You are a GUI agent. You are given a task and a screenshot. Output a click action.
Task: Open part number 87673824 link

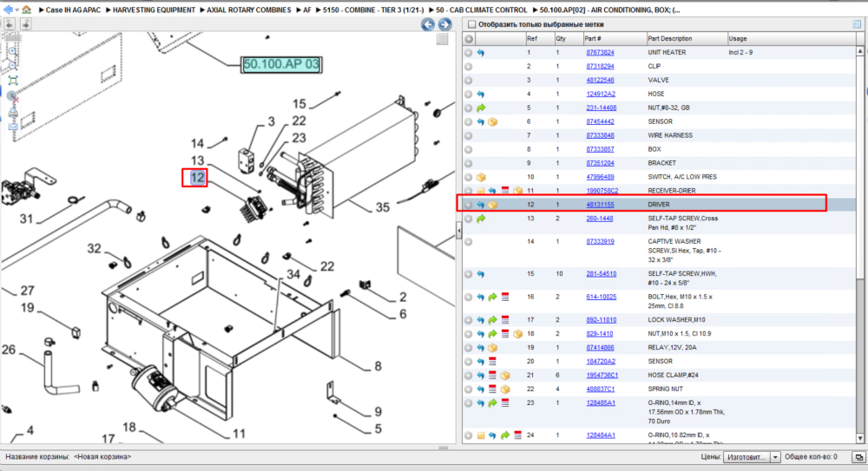click(600, 53)
